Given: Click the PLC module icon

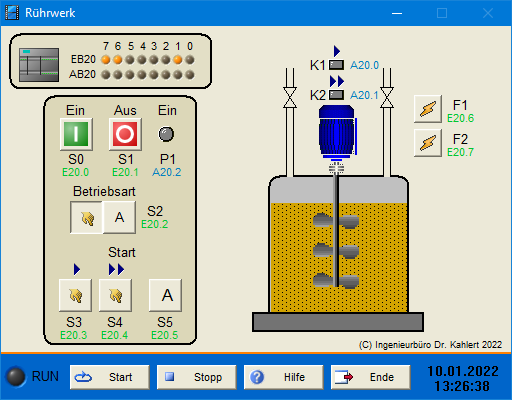Looking at the screenshot, I should tap(39, 65).
